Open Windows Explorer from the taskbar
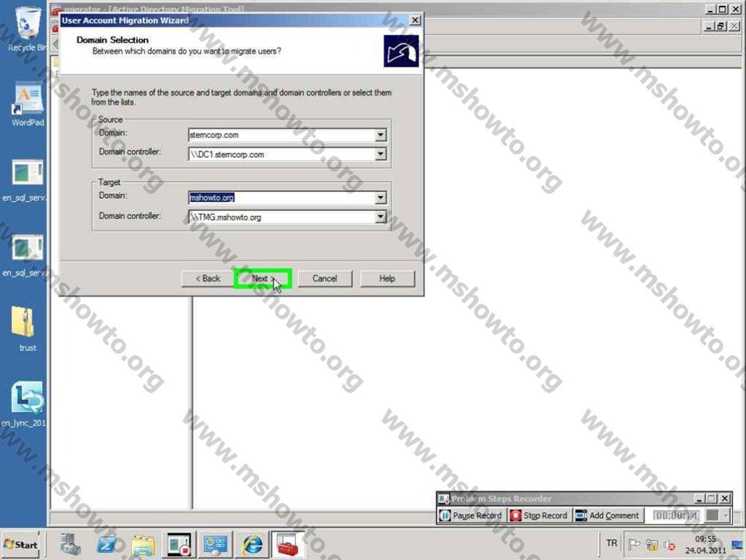 point(143,545)
